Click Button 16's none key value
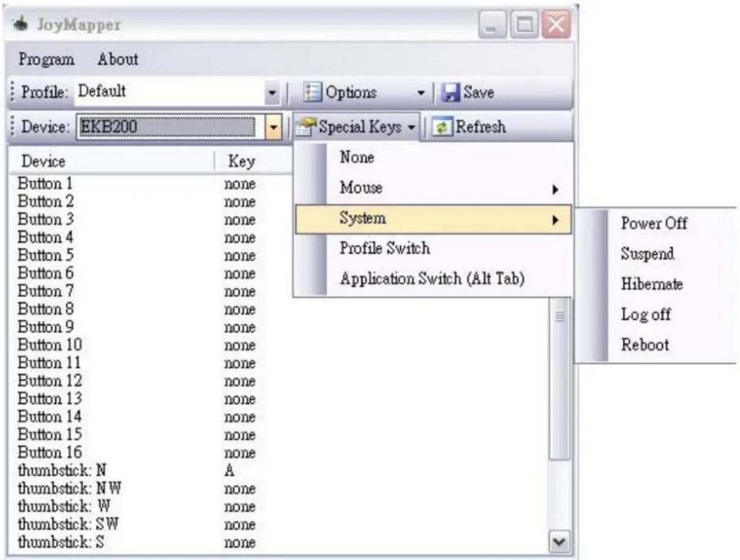 point(239,453)
